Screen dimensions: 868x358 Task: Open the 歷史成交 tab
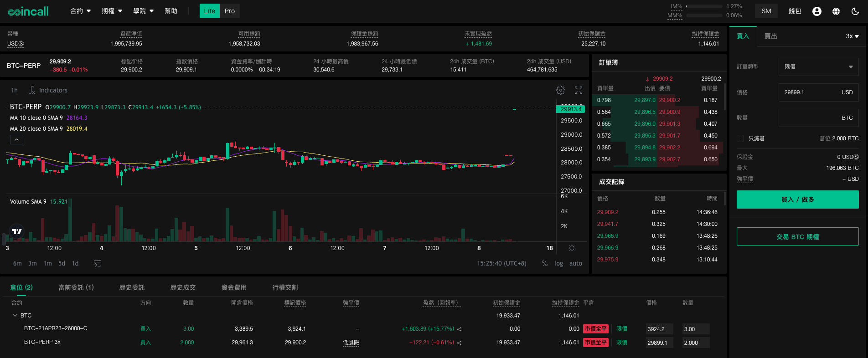click(183, 287)
